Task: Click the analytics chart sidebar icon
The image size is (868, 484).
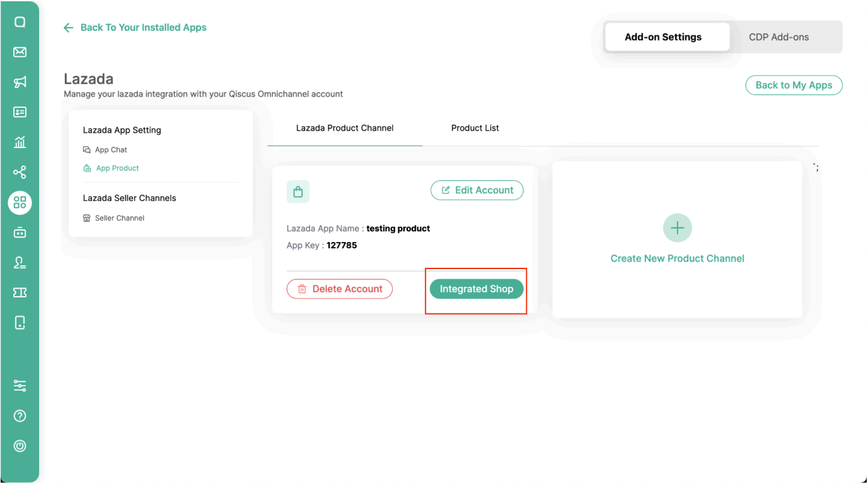Action: click(x=20, y=142)
